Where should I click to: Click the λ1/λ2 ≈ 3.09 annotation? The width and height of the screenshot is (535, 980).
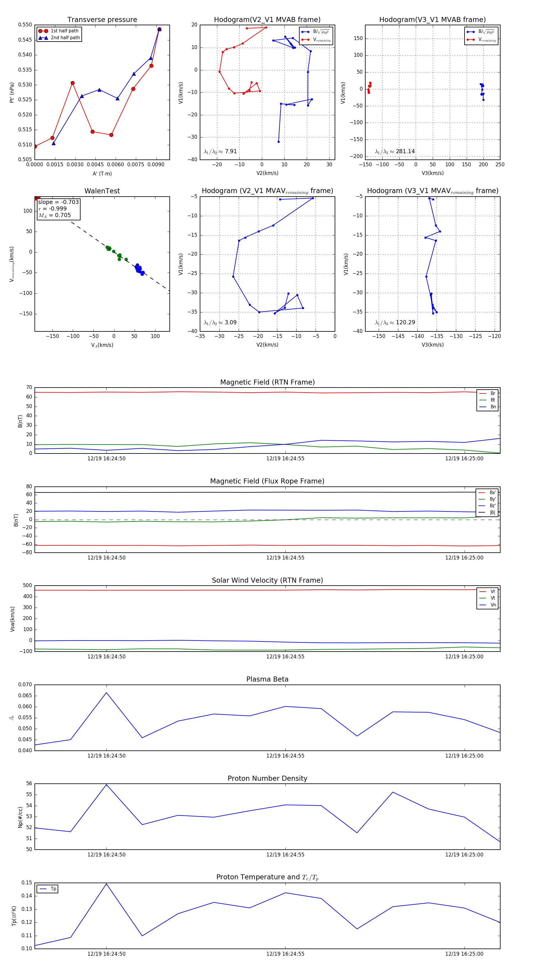[221, 323]
